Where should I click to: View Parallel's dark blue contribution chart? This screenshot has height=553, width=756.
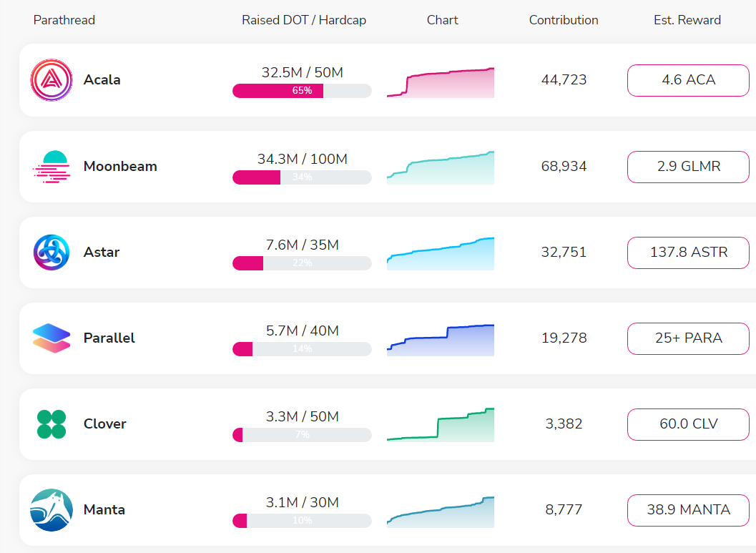coord(440,341)
